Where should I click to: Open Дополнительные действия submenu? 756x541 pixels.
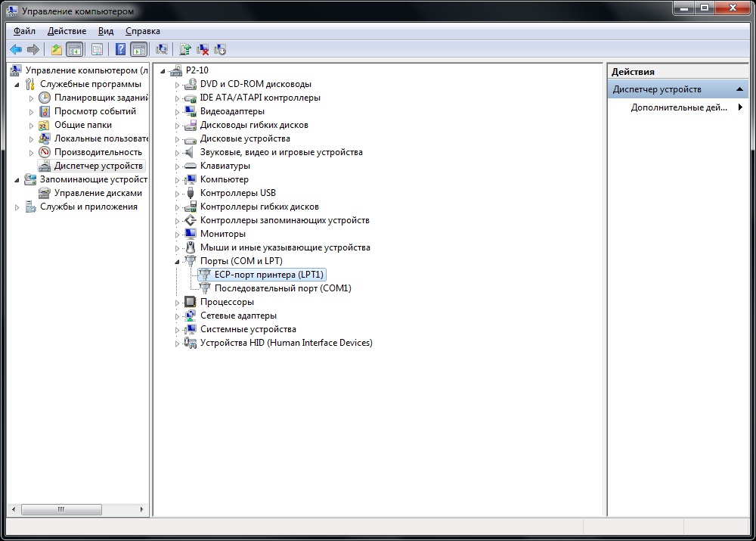pos(679,107)
